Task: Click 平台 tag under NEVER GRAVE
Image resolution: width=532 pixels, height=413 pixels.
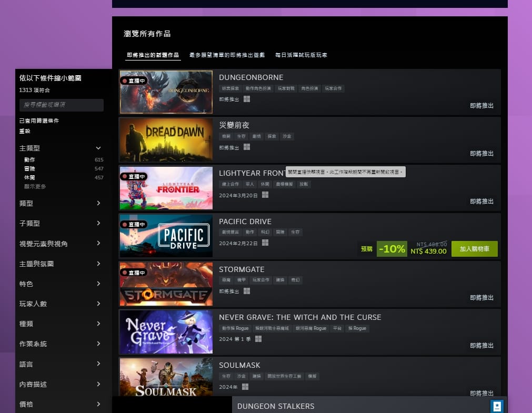Action: coord(337,328)
